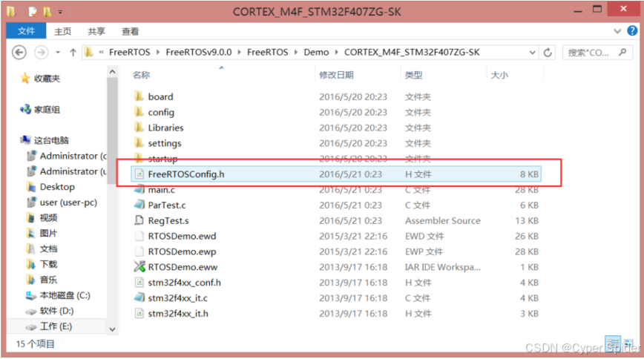
Task: Click IAR IDE Workspa... type cell
Action: click(x=443, y=267)
